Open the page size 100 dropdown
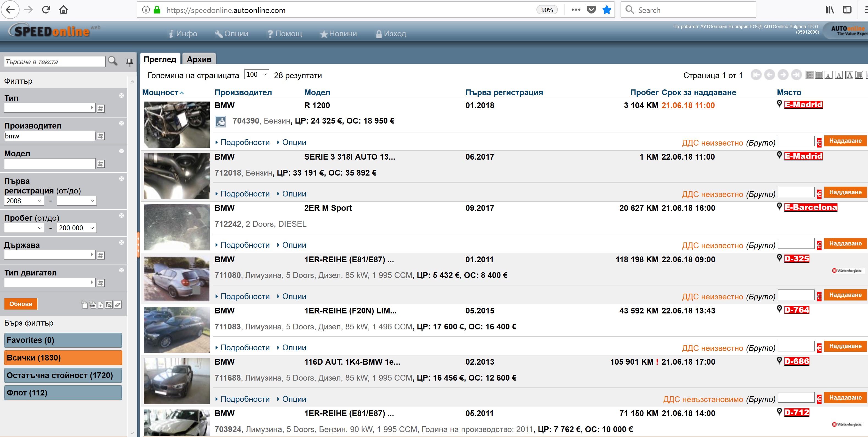Viewport: 868px width, 437px height. point(257,75)
